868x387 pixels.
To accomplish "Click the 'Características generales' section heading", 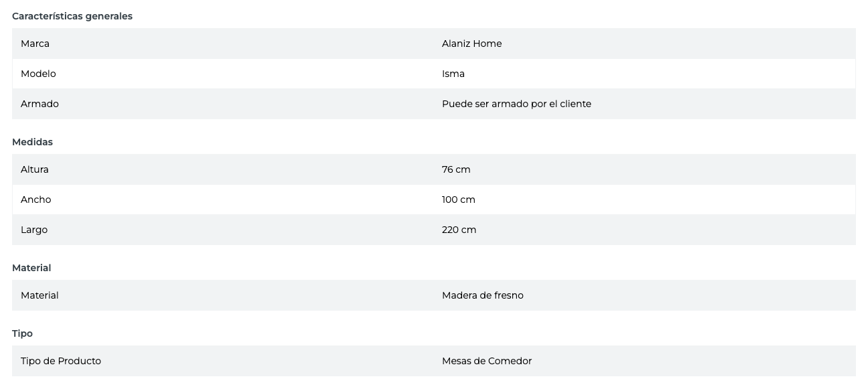I will pyautogui.click(x=72, y=16).
